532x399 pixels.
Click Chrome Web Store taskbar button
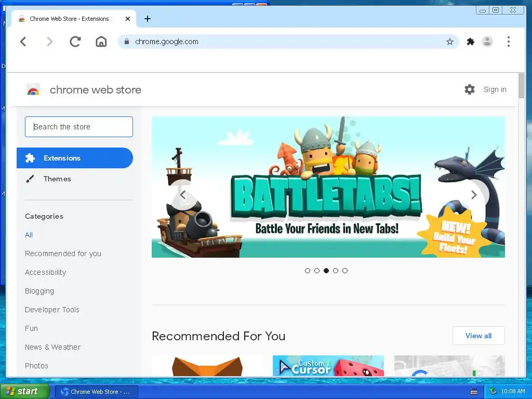click(x=96, y=392)
